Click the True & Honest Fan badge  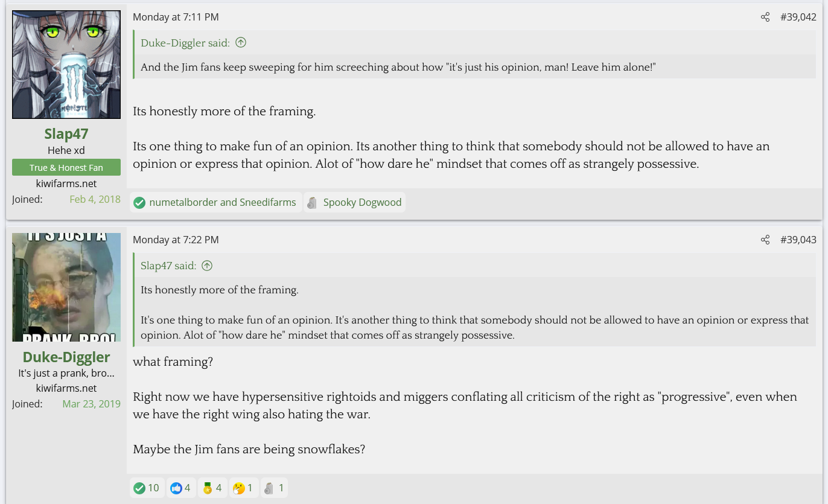tap(66, 168)
